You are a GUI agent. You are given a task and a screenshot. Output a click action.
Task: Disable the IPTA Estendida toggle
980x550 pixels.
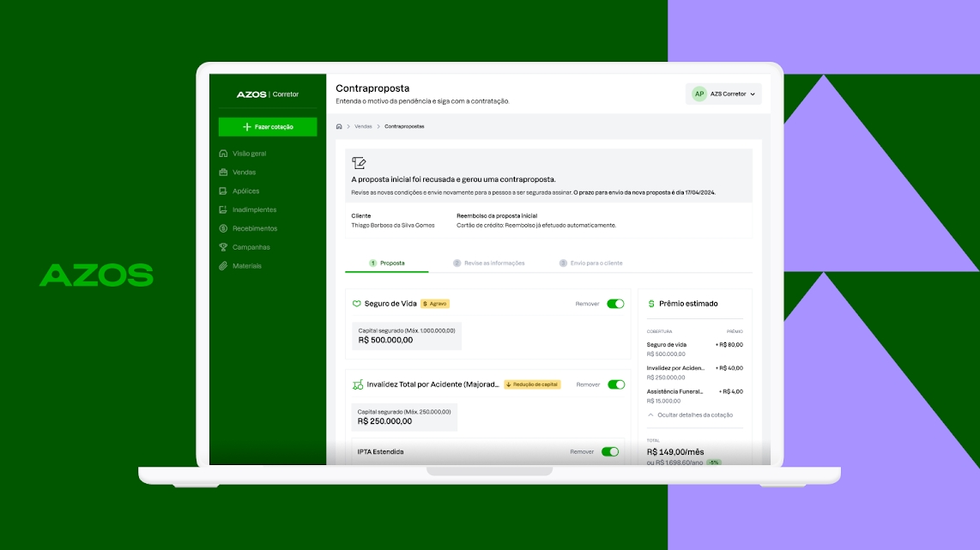pos(610,450)
